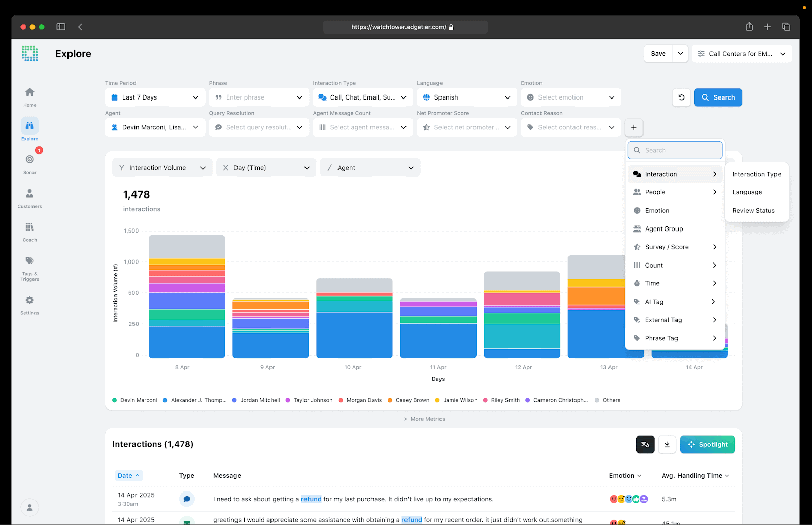Open the user profile avatar icon
Viewport: 812px width, 525px height.
(x=29, y=507)
